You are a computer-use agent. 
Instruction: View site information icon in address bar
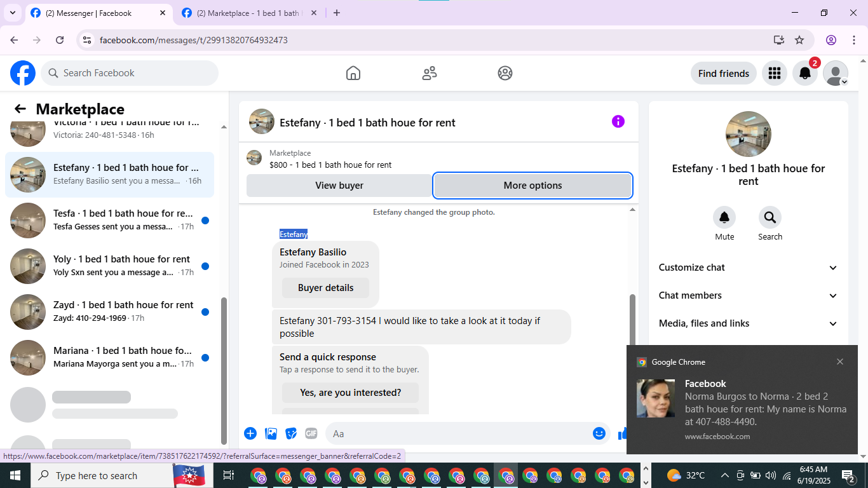click(88, 40)
